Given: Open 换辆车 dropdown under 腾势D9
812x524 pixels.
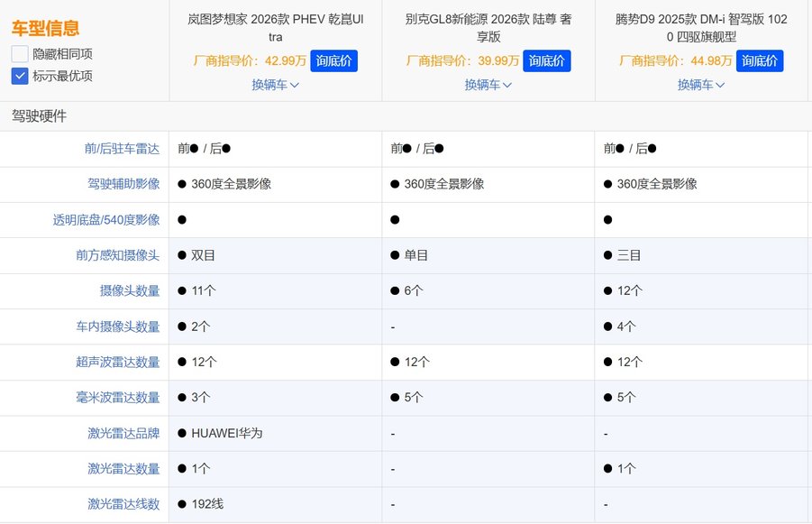Looking at the screenshot, I should click(x=700, y=85).
